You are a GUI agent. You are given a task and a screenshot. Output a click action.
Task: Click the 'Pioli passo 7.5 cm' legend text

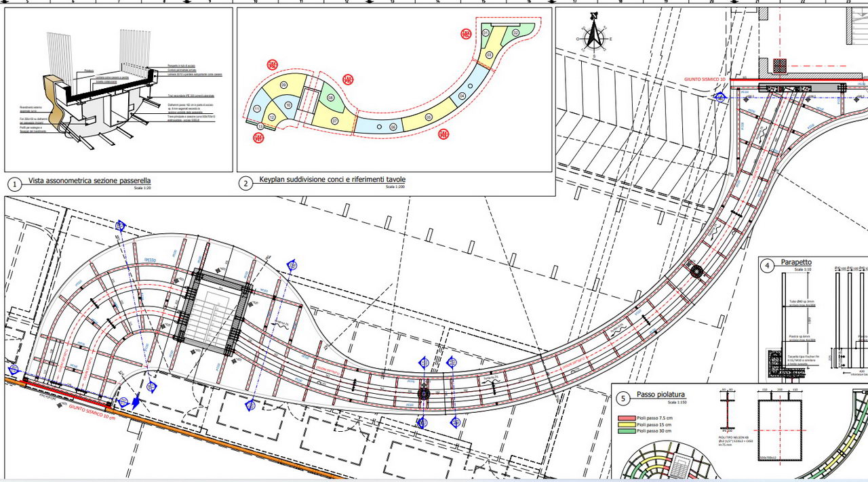pyautogui.click(x=656, y=418)
